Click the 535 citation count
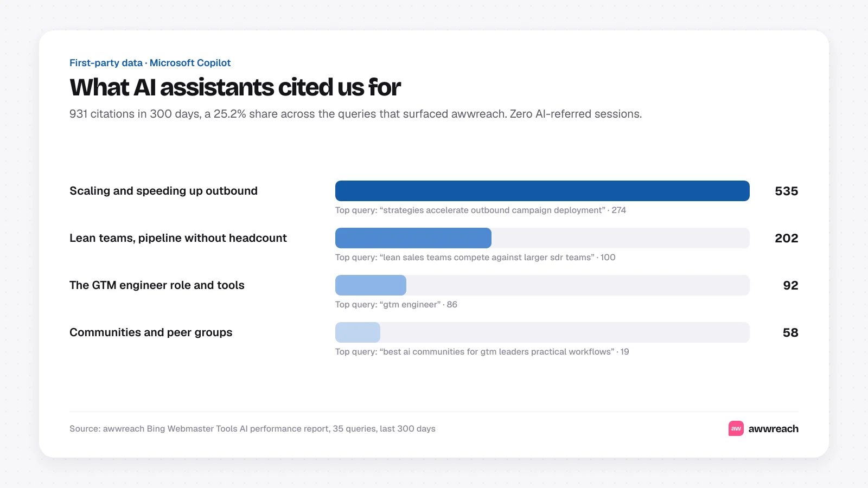Image resolution: width=868 pixels, height=488 pixels. point(787,191)
